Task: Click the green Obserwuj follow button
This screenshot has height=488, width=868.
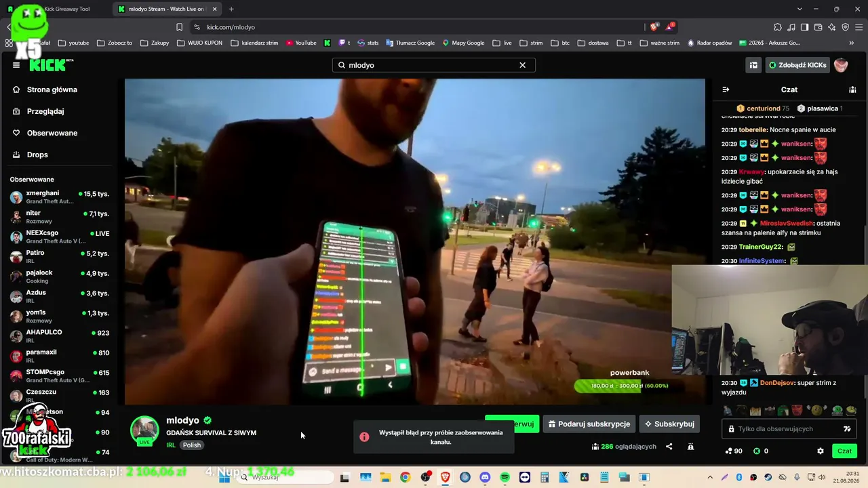Action: [512, 424]
